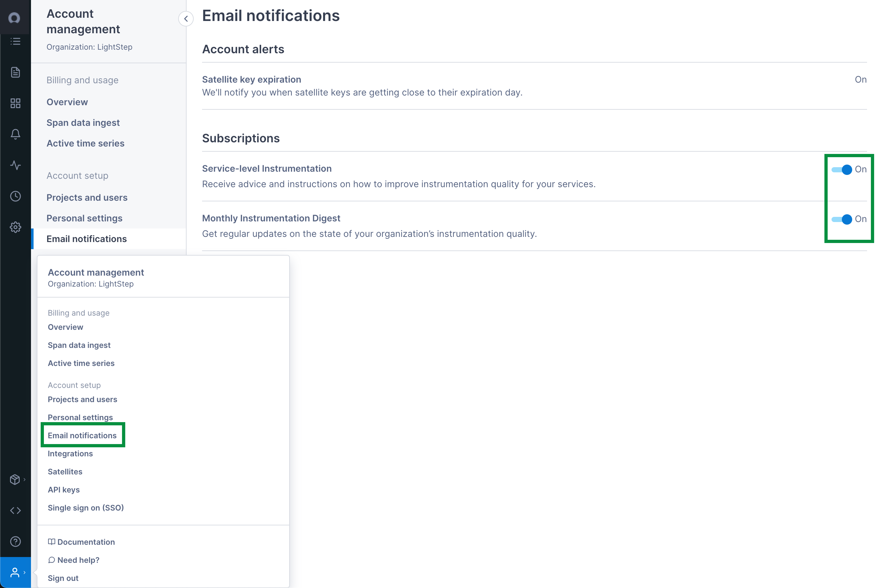Expand the project cube menu chevron
Viewport: 878px width, 588px height.
[x=25, y=480]
